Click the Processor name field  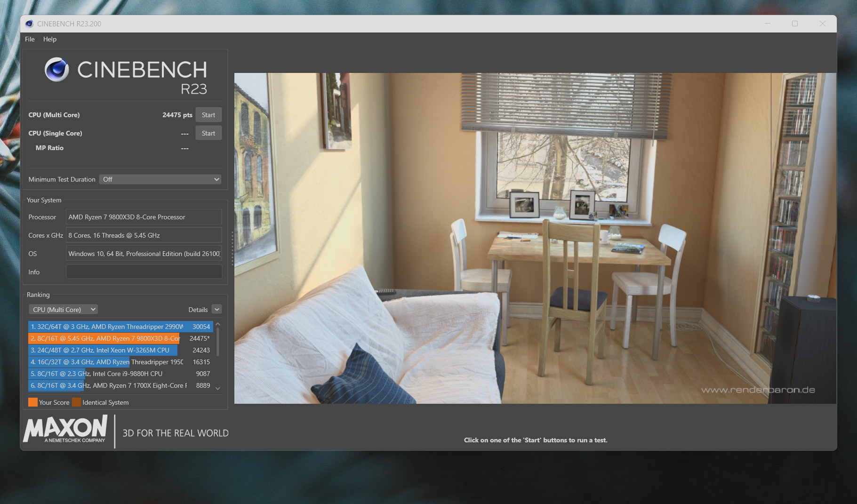[x=144, y=217]
